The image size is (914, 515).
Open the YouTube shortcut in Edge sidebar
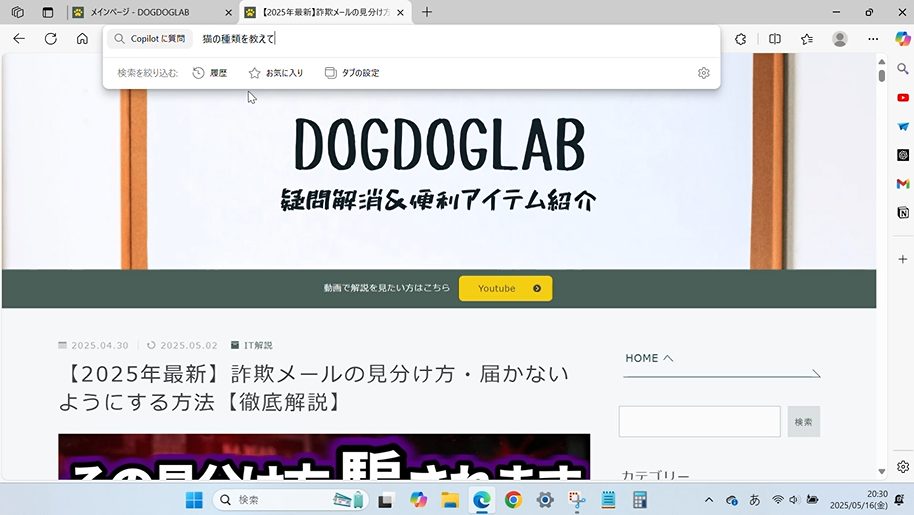(x=903, y=97)
